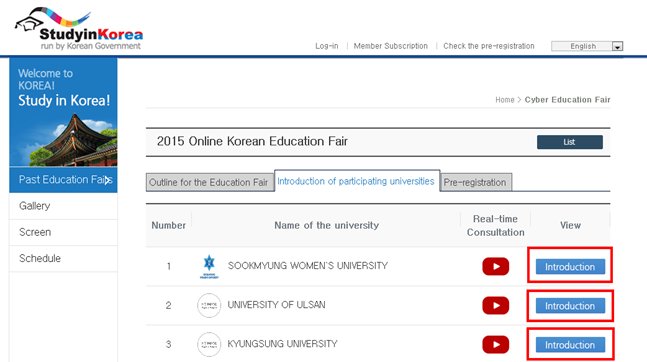The image size is (647, 362).
Task: Click Real-time Consultation column header
Action: click(x=496, y=225)
